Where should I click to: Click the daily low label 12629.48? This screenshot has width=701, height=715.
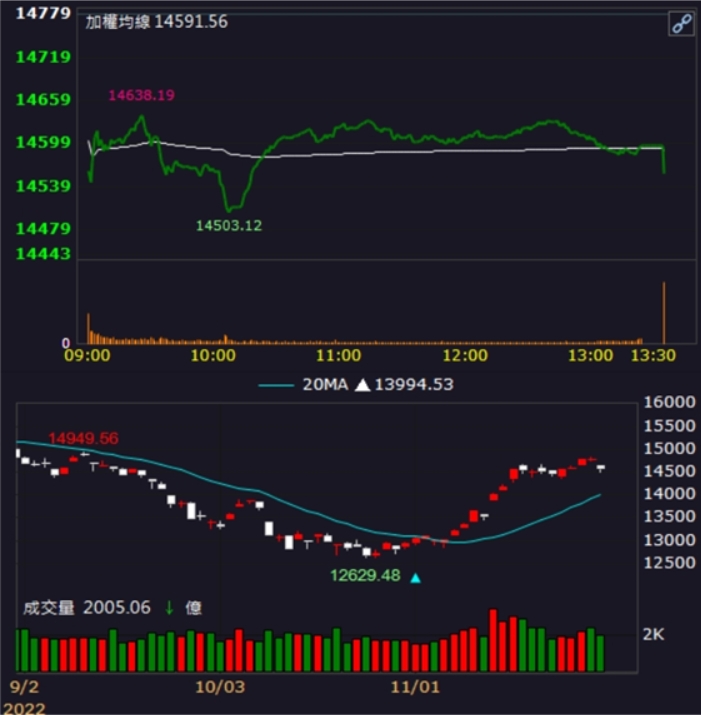pyautogui.click(x=365, y=575)
